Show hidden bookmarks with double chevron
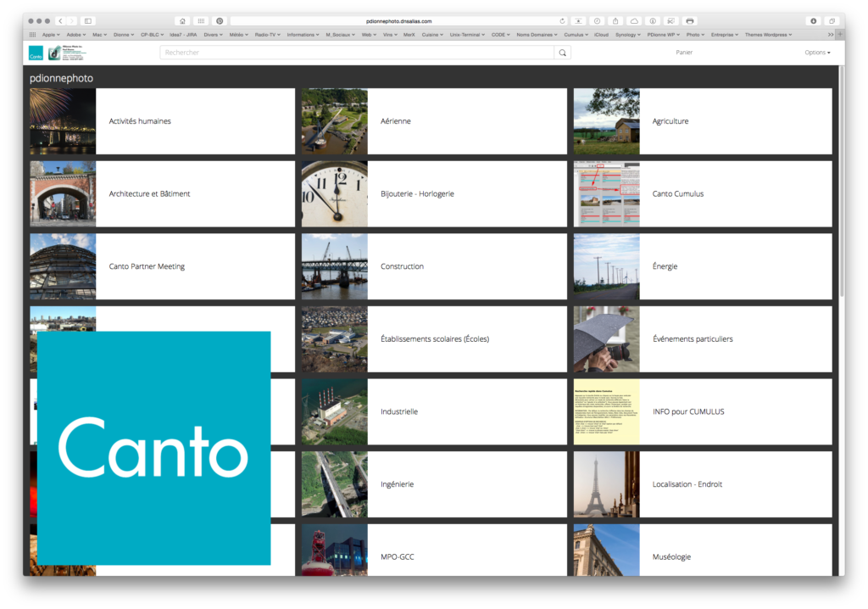This screenshot has height=609, width=868. coord(831,35)
